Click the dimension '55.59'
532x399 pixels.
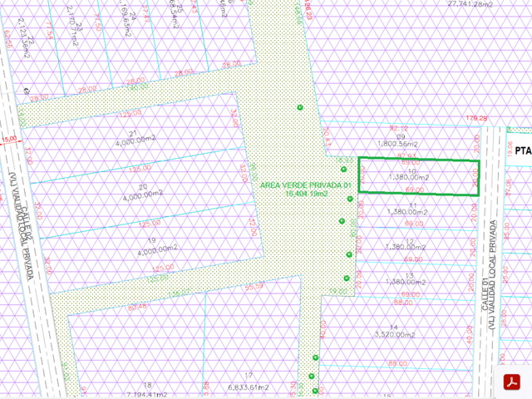pos(254,287)
